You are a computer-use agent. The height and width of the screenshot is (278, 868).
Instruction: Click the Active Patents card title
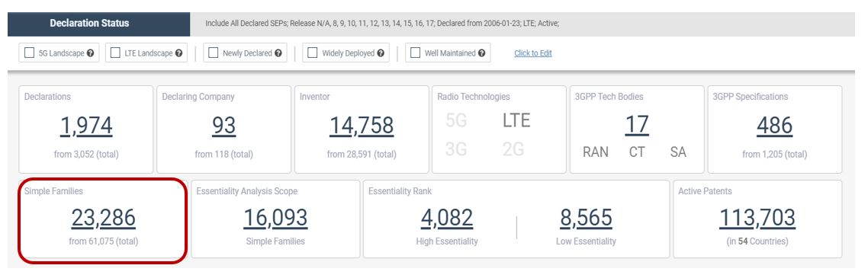(x=705, y=191)
